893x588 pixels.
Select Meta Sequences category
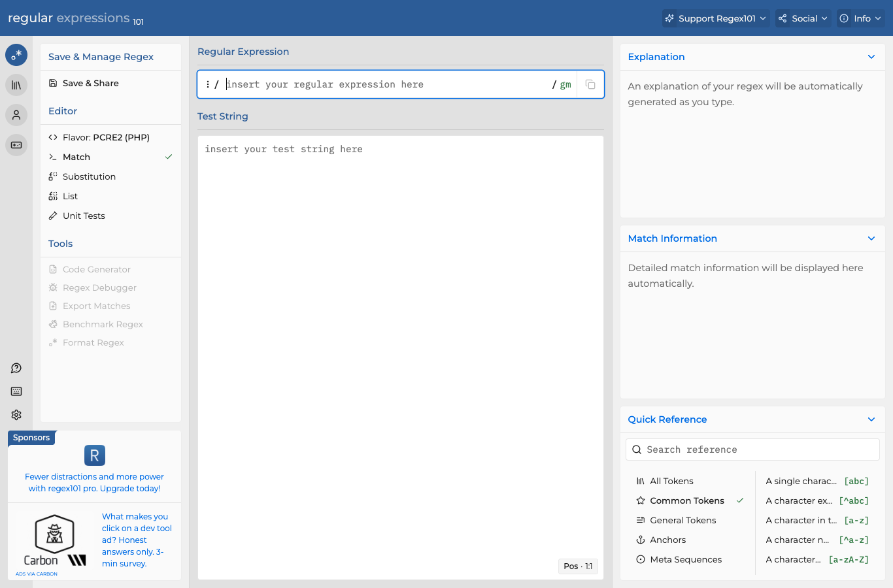pos(690,559)
